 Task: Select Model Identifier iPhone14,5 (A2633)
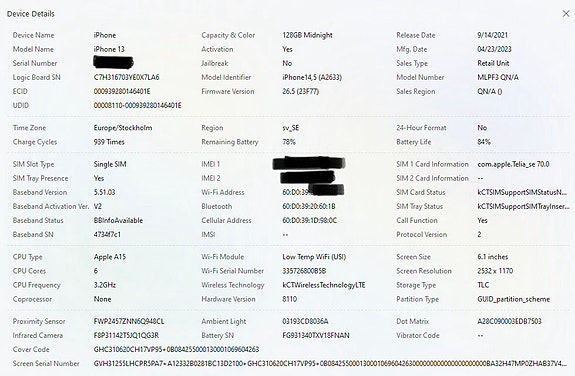[312, 77]
